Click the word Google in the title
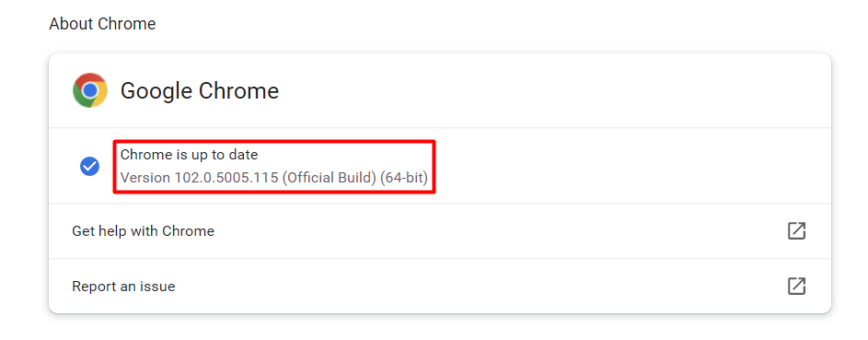Screen dimensions: 868x340 pyautogui.click(x=156, y=91)
